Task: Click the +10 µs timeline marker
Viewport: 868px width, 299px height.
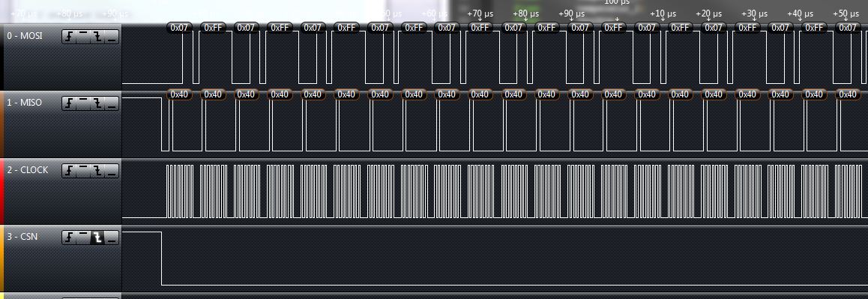Action: click(663, 13)
